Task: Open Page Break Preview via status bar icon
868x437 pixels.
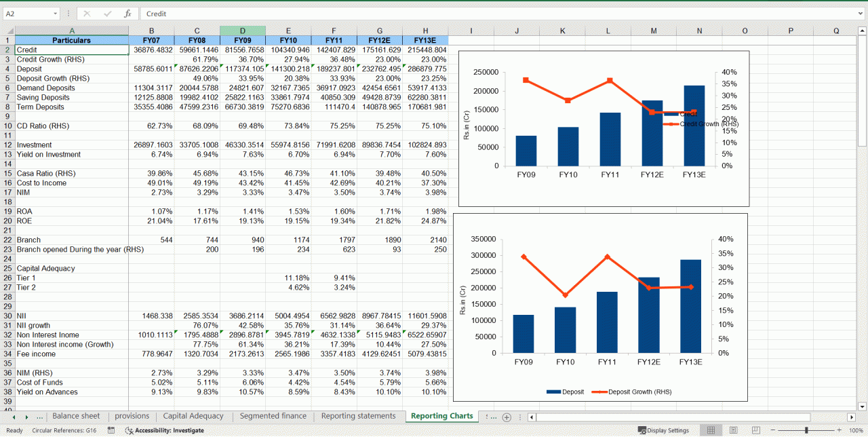Action: tap(755, 430)
